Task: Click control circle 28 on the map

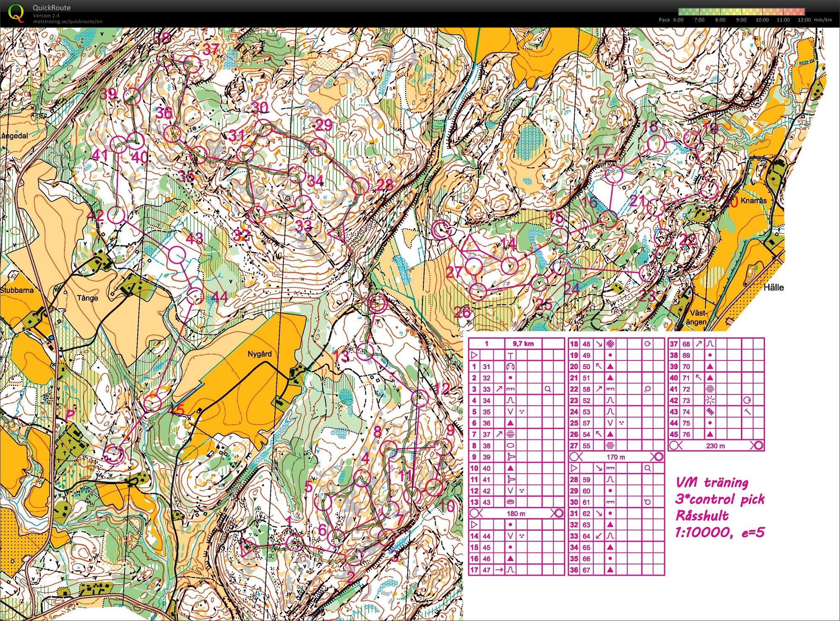Action: (360, 186)
